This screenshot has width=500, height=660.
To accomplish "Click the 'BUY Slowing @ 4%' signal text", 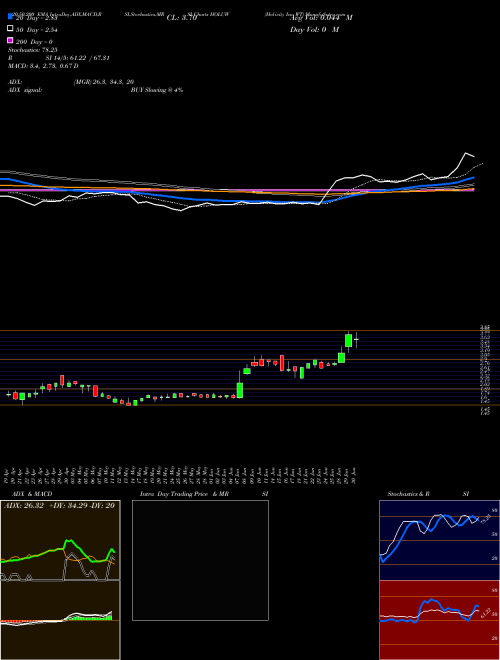I will (x=157, y=90).
